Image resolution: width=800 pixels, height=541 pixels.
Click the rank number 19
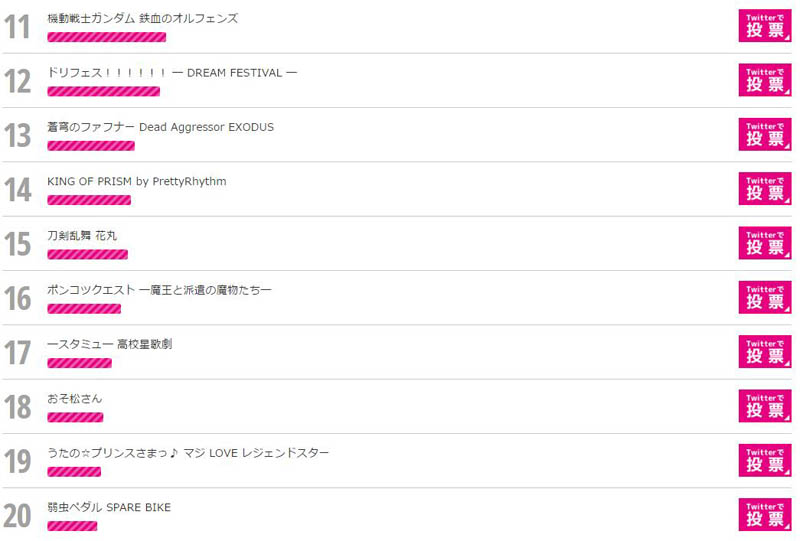click(x=18, y=461)
